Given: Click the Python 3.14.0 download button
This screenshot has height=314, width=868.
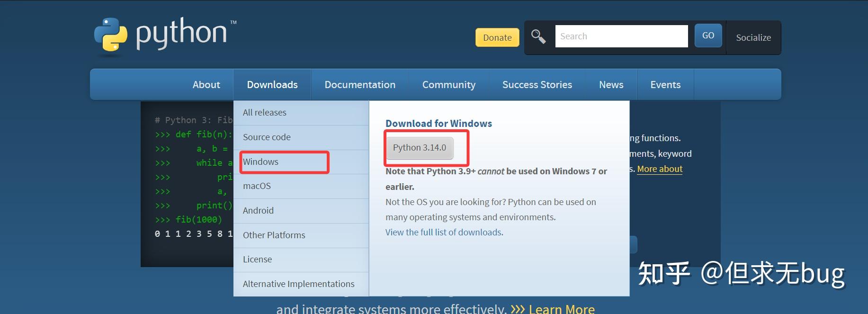Looking at the screenshot, I should tap(420, 148).
